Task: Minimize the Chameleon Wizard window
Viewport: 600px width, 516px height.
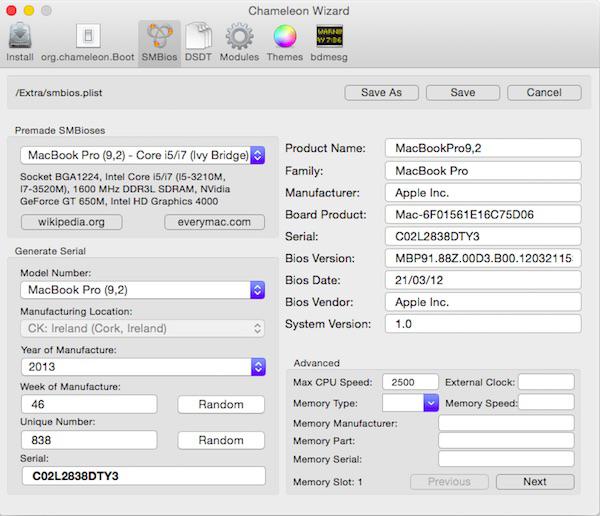Action: (x=29, y=10)
